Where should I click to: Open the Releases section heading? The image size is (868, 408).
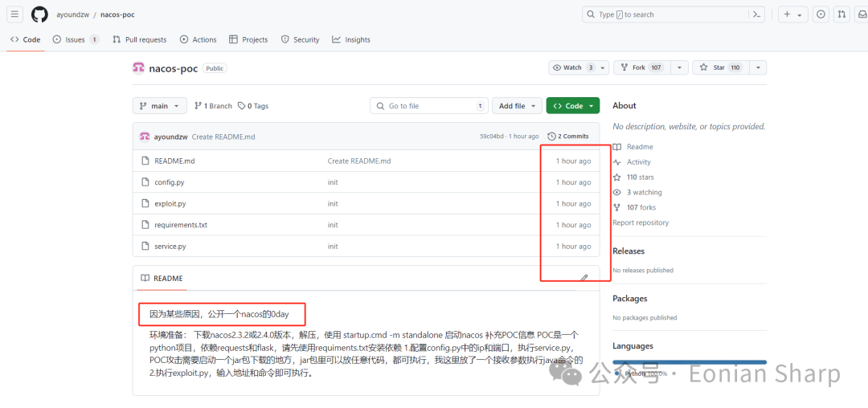coord(628,251)
